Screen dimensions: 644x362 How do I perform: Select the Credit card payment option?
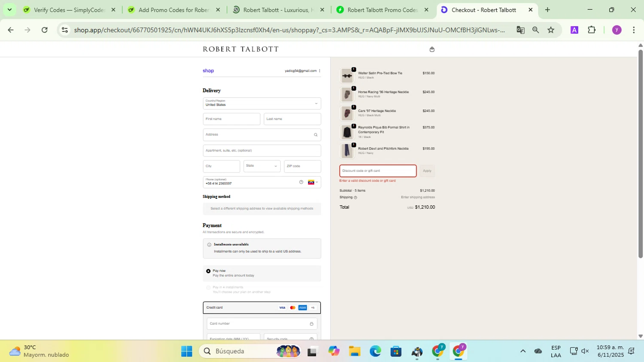tap(262, 307)
